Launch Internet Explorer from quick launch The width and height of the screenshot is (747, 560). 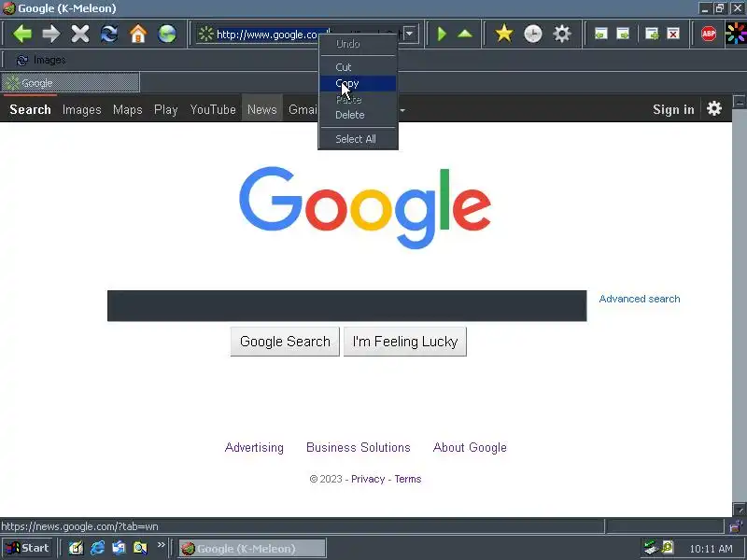click(98, 548)
